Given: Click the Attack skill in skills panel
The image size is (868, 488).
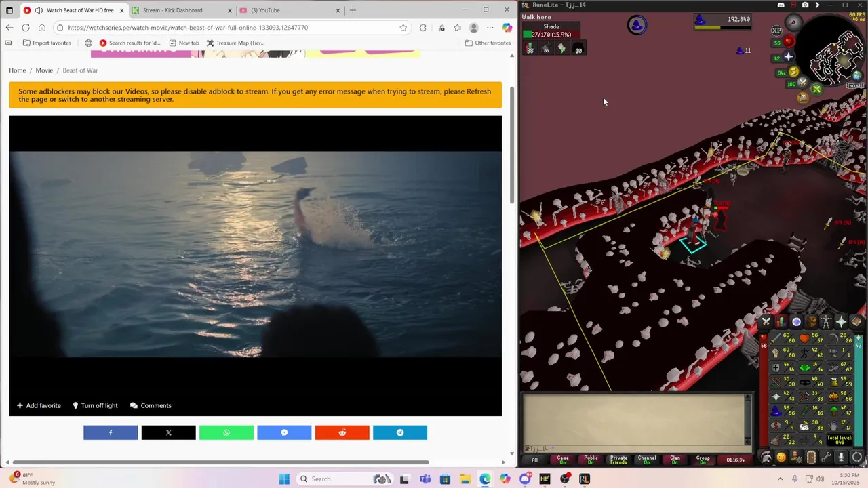Looking at the screenshot, I should click(x=783, y=338).
